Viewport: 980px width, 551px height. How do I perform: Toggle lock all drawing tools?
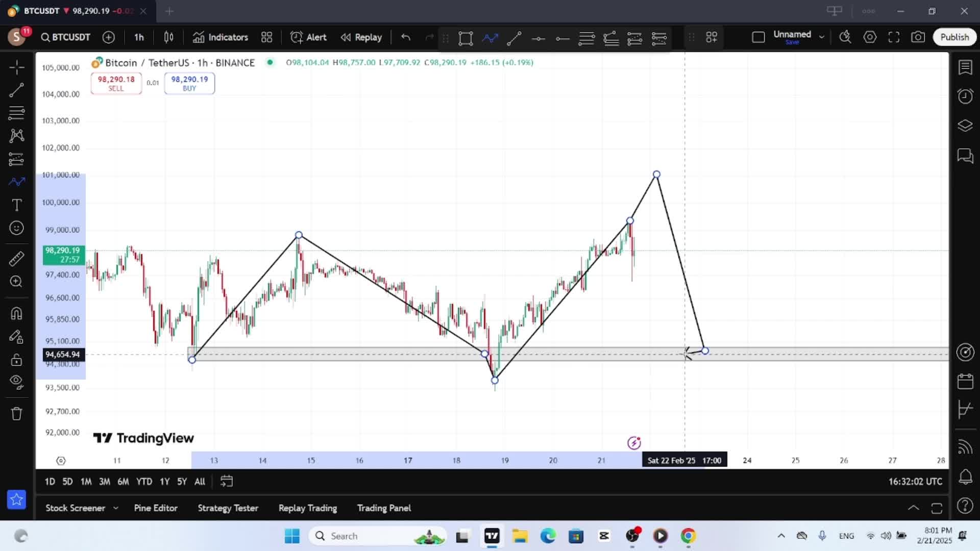coord(16,360)
